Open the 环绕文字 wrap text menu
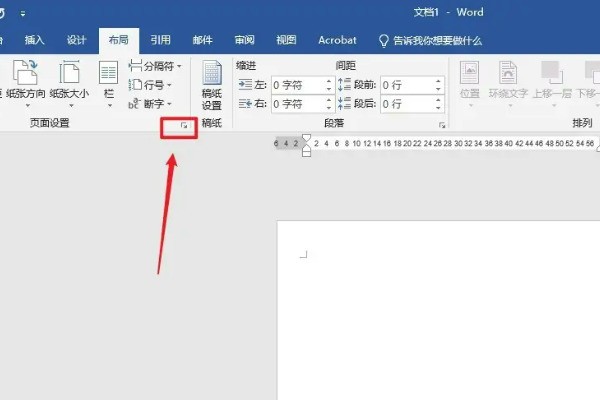The height and width of the screenshot is (400, 600). coord(508,84)
